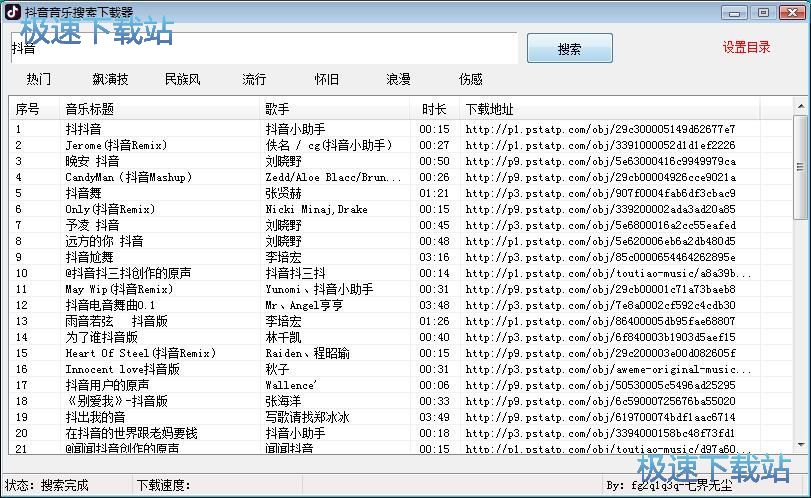The image size is (811, 498).
Task: Click the scrollbar up arrow
Action: pyautogui.click(x=801, y=107)
